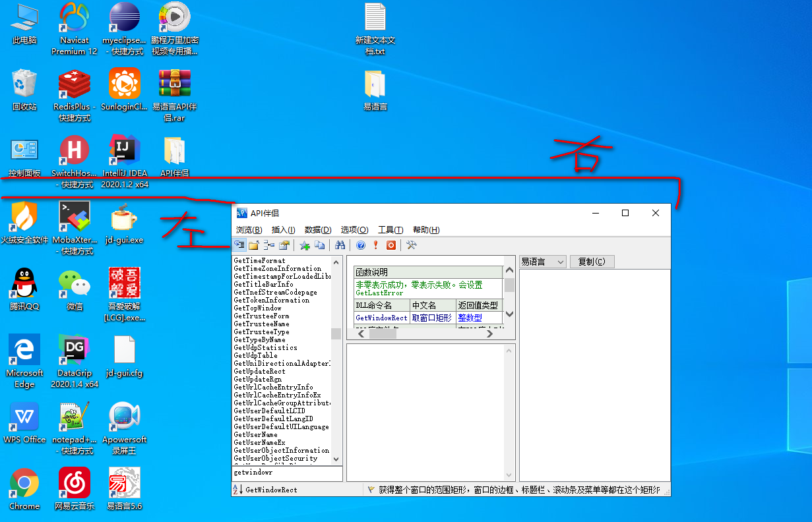This screenshot has height=522, width=812.
Task: Select the DataGrip desktop shortcut
Action: pyautogui.click(x=74, y=361)
